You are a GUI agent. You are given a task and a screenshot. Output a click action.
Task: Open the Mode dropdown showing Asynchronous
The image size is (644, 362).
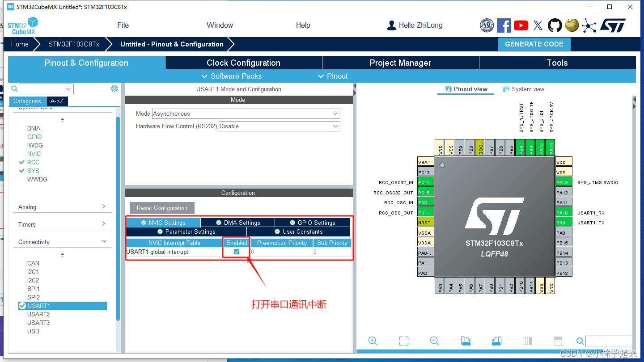pos(335,114)
